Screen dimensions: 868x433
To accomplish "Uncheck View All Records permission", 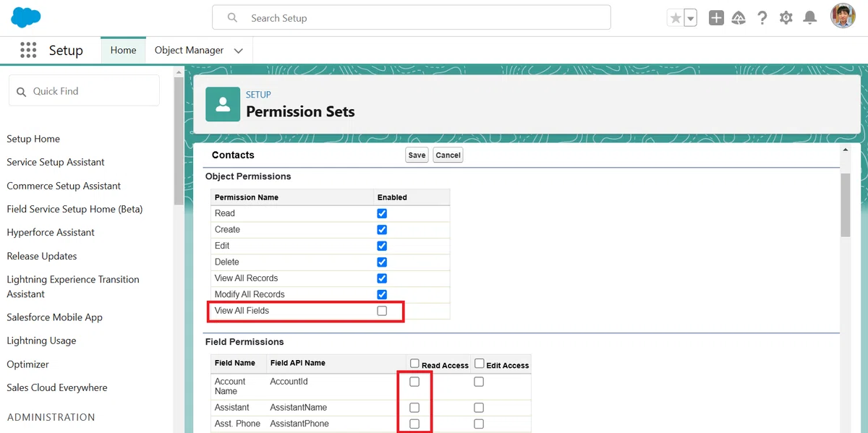I will 382,278.
